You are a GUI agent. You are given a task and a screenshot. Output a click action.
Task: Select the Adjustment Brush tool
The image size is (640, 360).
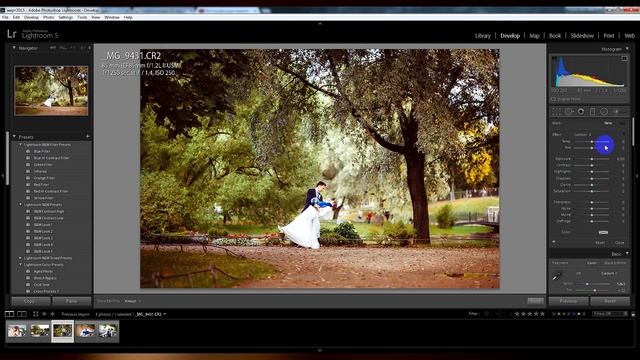pos(620,111)
